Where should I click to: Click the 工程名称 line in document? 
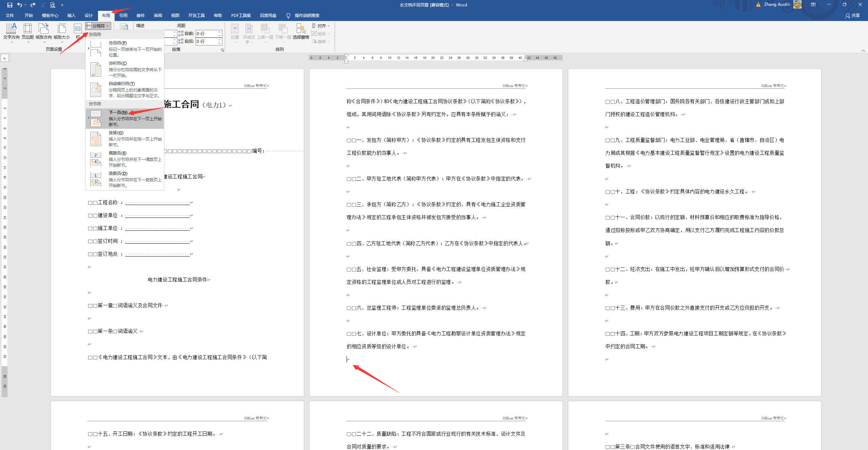click(140, 203)
